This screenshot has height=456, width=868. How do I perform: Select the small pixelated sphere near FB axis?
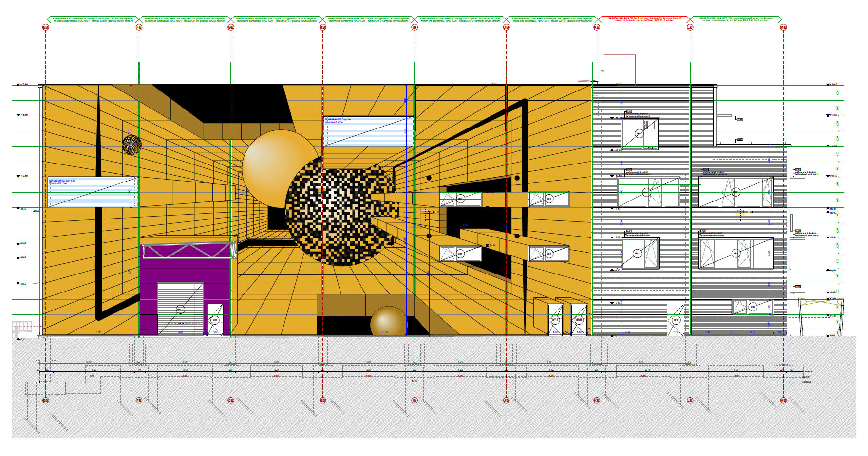pos(132,145)
